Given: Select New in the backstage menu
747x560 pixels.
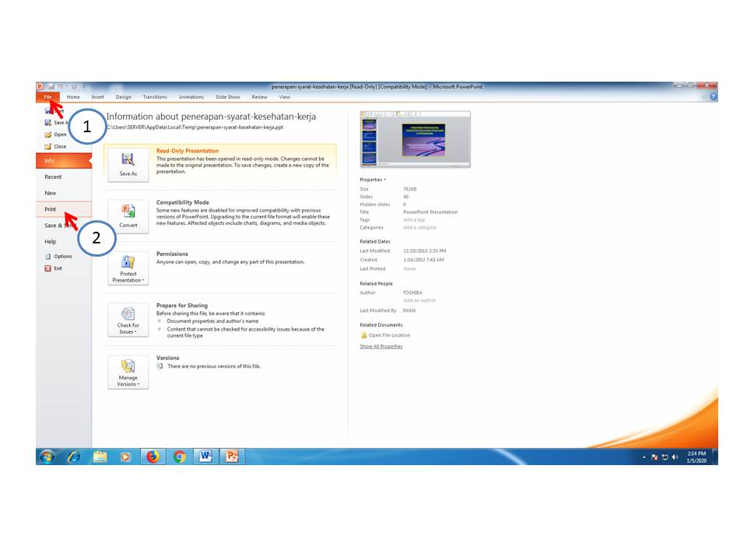Looking at the screenshot, I should pos(64,194).
